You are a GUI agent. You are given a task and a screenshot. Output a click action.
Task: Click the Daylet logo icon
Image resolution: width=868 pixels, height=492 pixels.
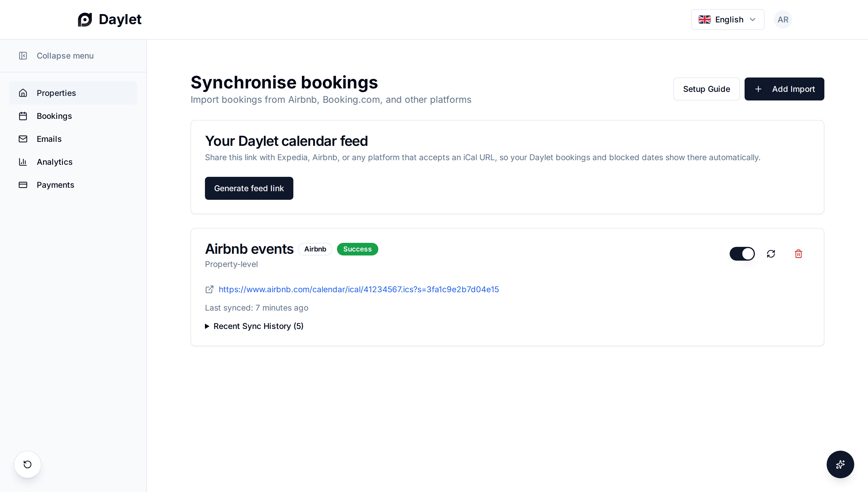pyautogui.click(x=85, y=20)
